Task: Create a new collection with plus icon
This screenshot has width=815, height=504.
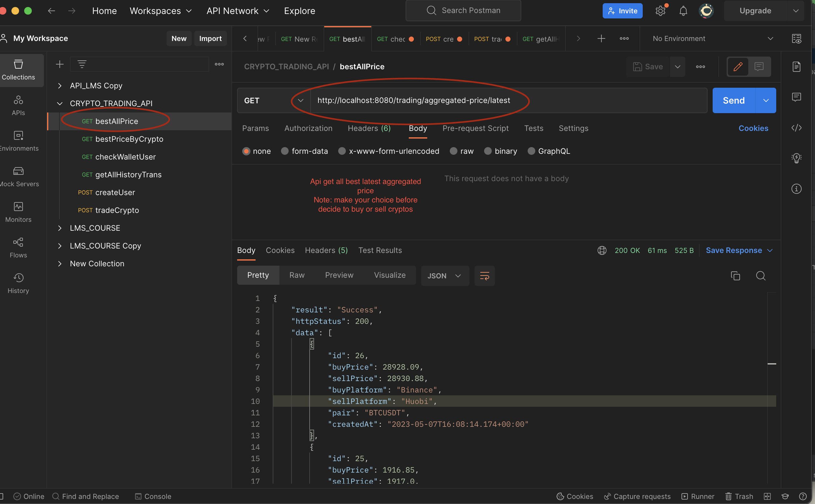Action: point(60,64)
